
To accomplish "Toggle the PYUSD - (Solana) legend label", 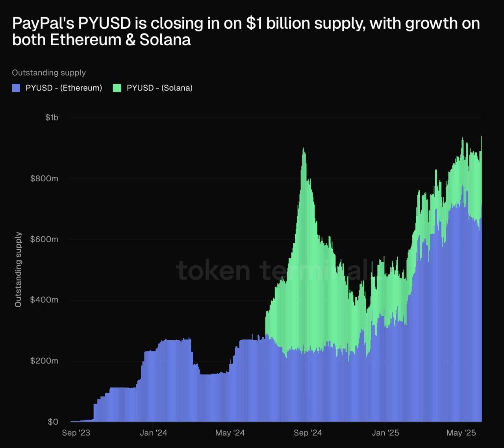I will click(x=159, y=88).
